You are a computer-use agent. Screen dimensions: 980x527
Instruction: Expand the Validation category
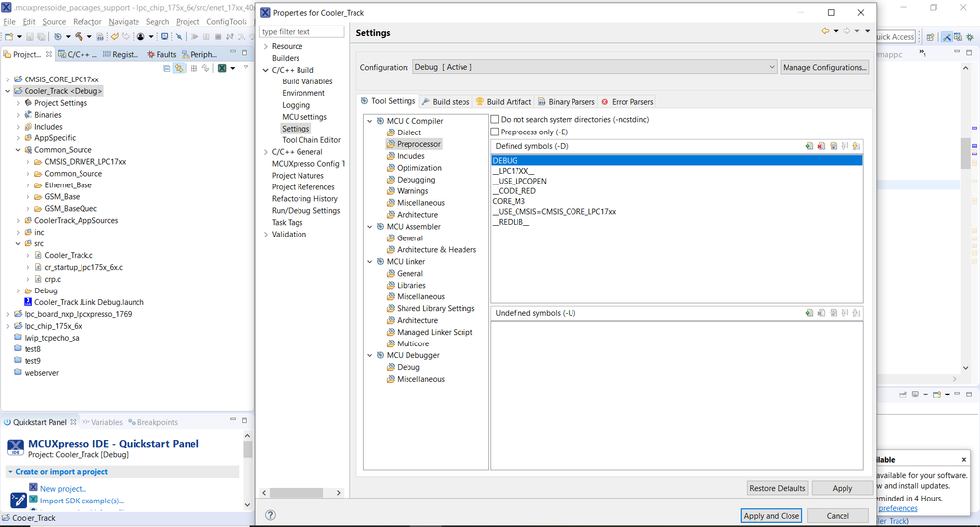266,235
